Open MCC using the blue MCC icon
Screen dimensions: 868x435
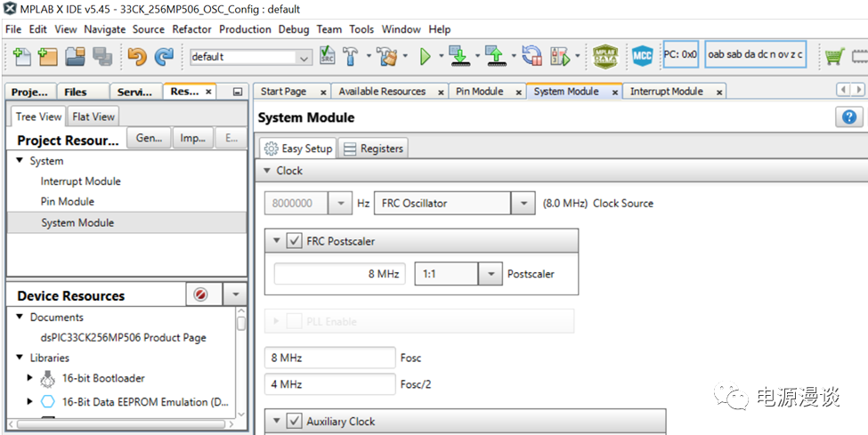click(642, 57)
